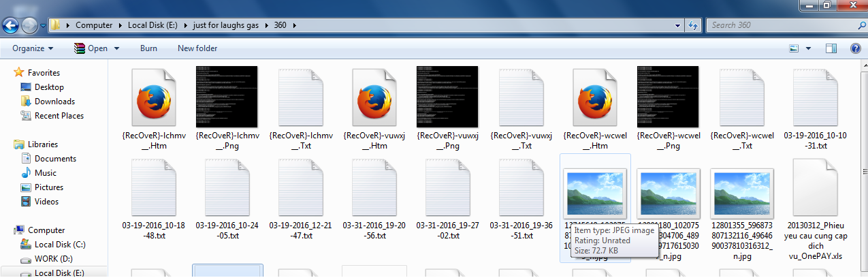The height and width of the screenshot is (278, 868).
Task: Open the recent locations dropdown arrow
Action: pos(43,26)
